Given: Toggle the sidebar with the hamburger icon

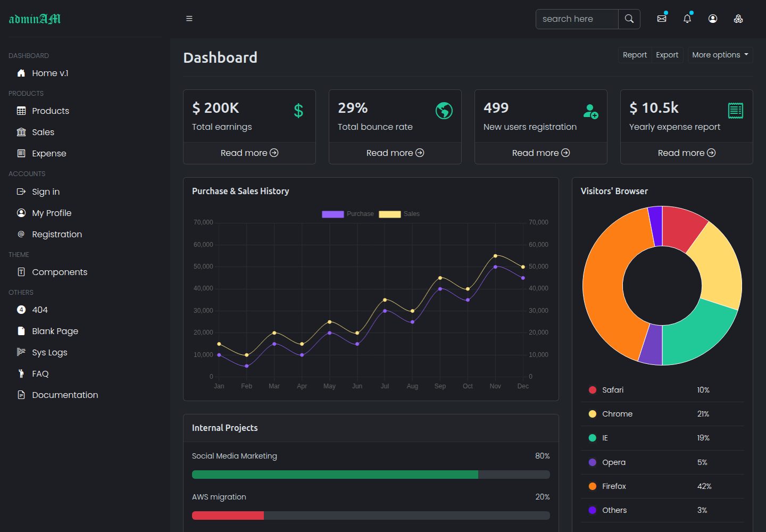Looking at the screenshot, I should point(189,19).
